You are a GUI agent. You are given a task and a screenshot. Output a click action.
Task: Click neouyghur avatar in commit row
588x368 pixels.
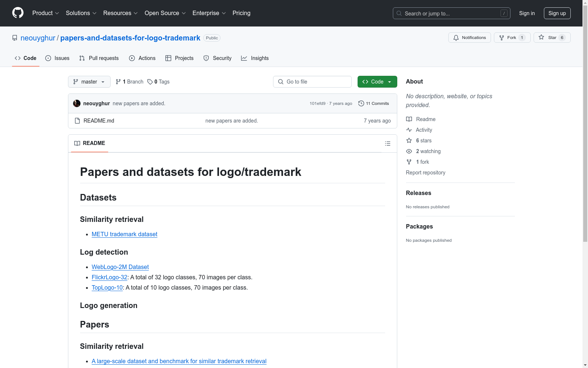[x=77, y=103]
